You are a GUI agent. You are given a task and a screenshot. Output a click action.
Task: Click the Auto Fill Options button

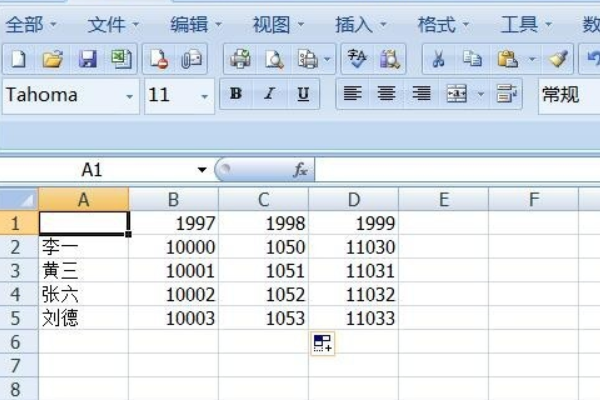(323, 343)
